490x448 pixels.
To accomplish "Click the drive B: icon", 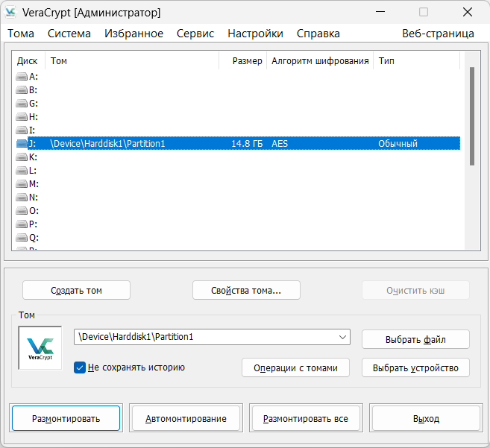I will 22,89.
